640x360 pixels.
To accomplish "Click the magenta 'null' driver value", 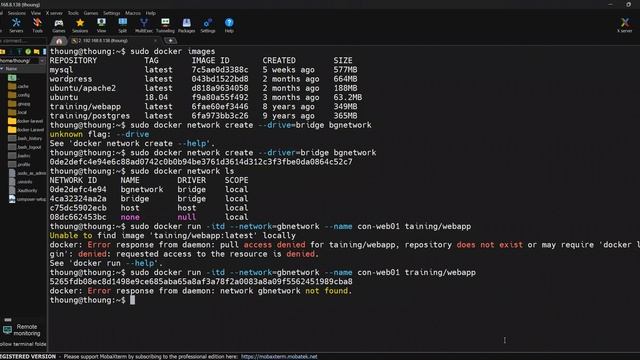I will 187,217.
